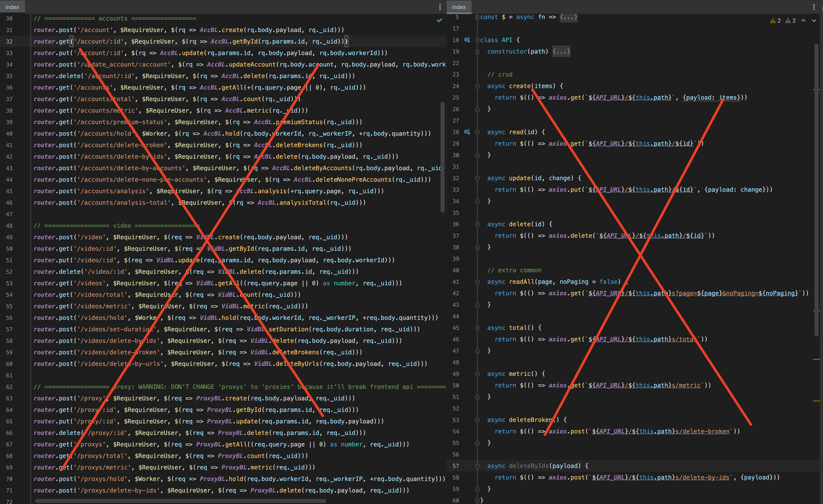Expand folded constructor(path) block
Screen dimensions: 823x504
pyautogui.click(x=477, y=52)
